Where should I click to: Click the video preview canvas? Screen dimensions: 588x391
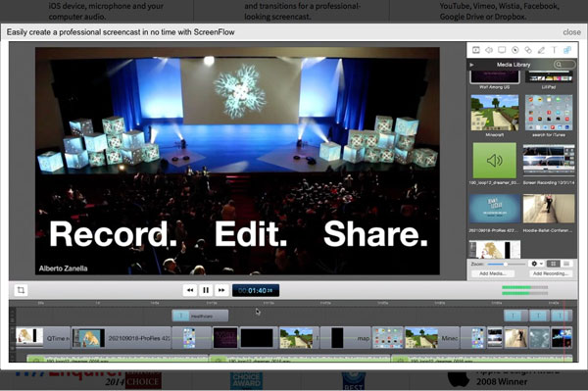pos(237,161)
